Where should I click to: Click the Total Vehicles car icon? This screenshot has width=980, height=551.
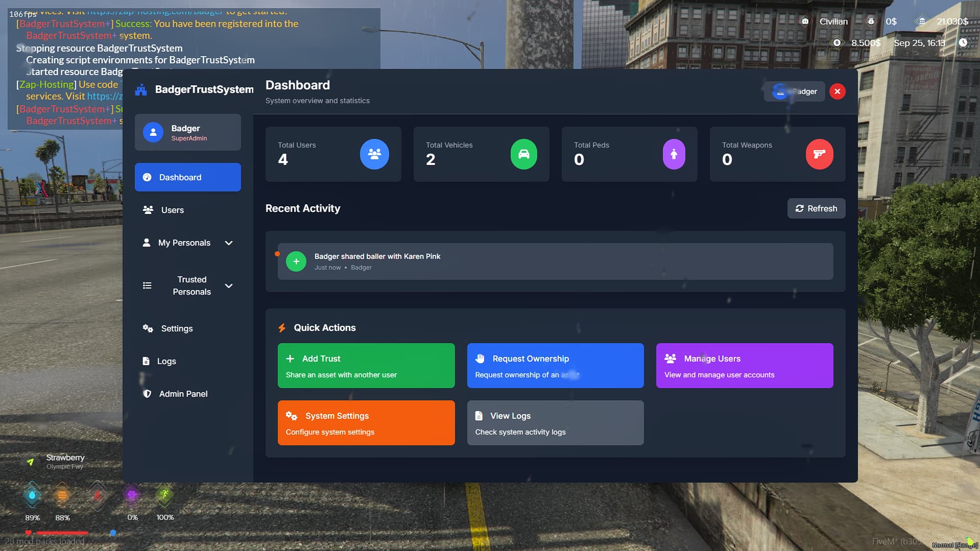coord(523,154)
